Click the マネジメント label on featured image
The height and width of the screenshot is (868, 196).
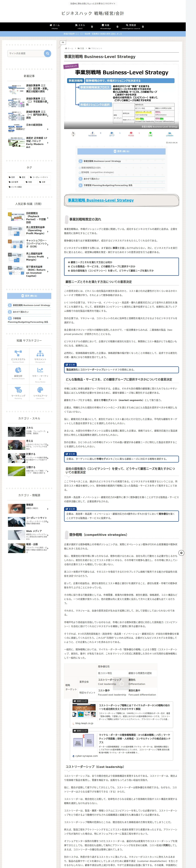pyautogui.click(x=71, y=66)
